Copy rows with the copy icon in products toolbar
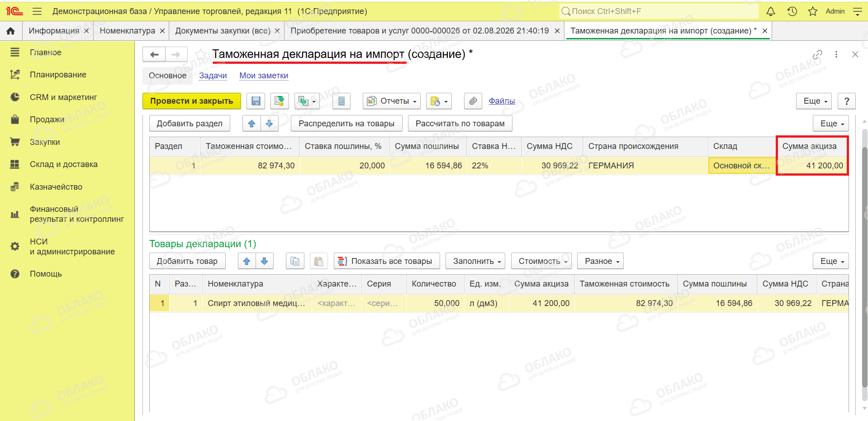This screenshot has height=421, width=868. [295, 261]
